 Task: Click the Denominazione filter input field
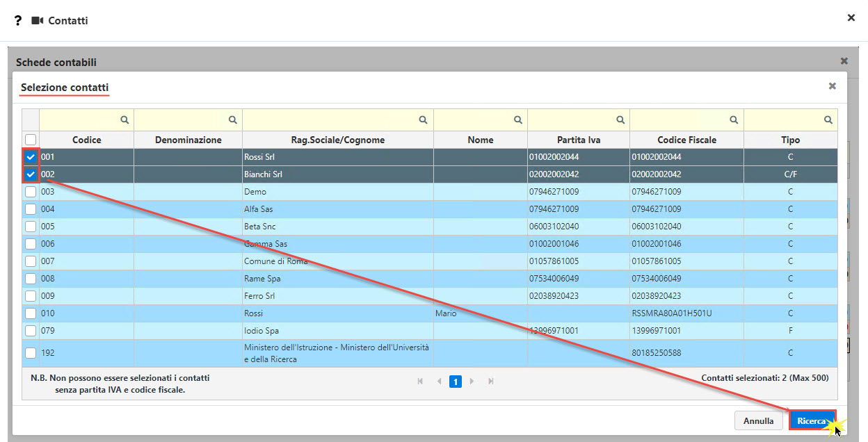click(x=188, y=120)
